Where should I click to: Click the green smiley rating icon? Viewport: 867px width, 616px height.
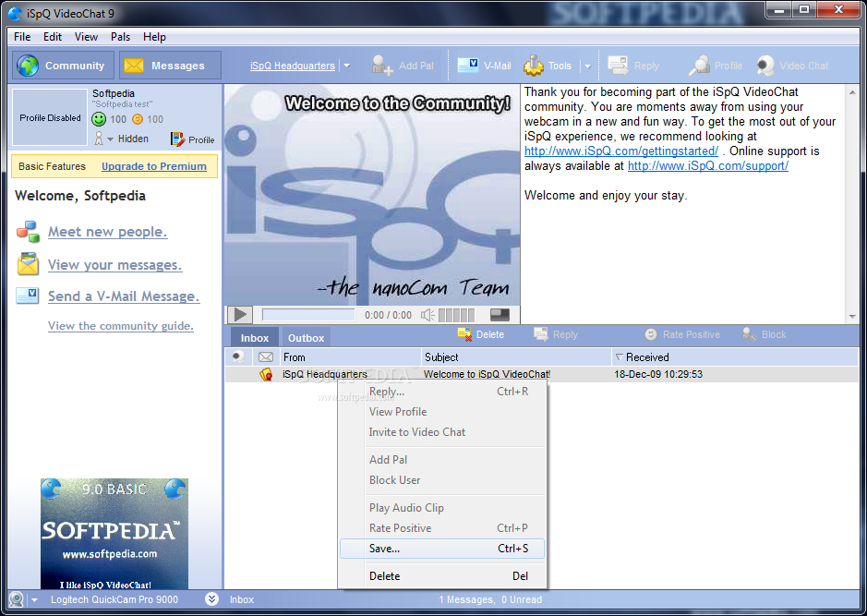(99, 119)
